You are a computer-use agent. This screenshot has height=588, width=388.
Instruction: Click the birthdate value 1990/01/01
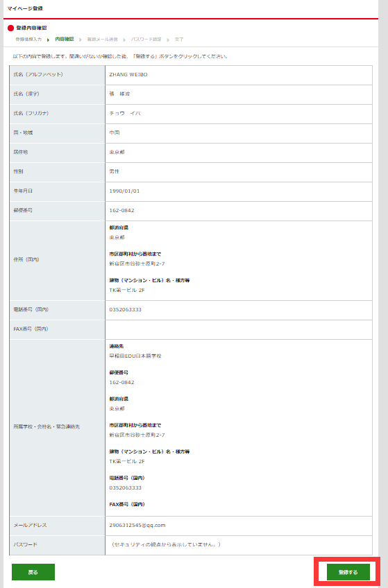click(124, 191)
